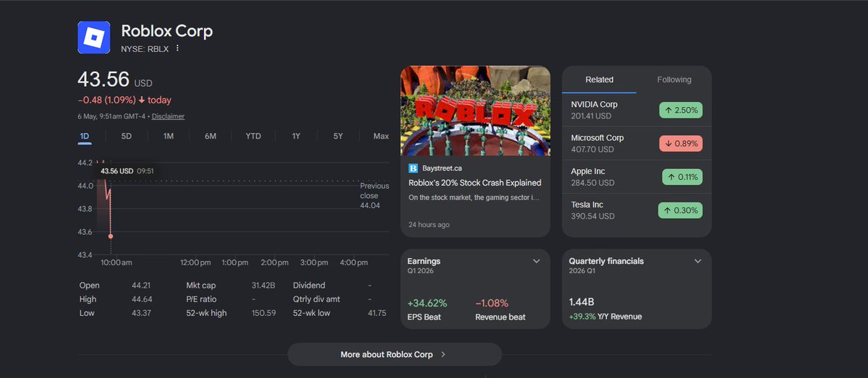Select the 5D chart range tab
This screenshot has width=868, height=378.
127,137
